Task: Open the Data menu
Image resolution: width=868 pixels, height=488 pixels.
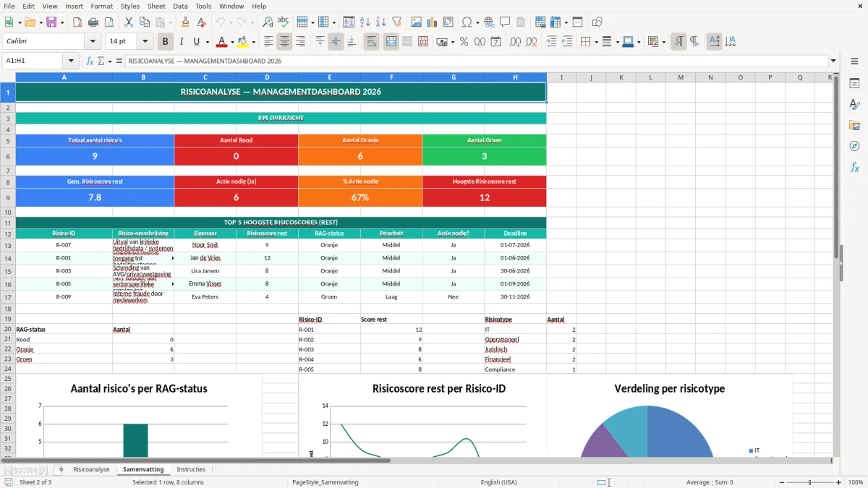Action: click(180, 6)
